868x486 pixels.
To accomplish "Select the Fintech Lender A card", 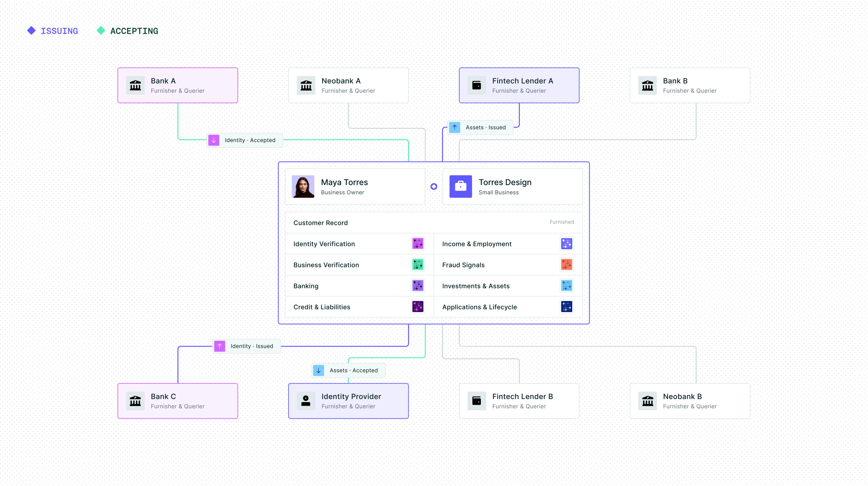I will [x=519, y=85].
